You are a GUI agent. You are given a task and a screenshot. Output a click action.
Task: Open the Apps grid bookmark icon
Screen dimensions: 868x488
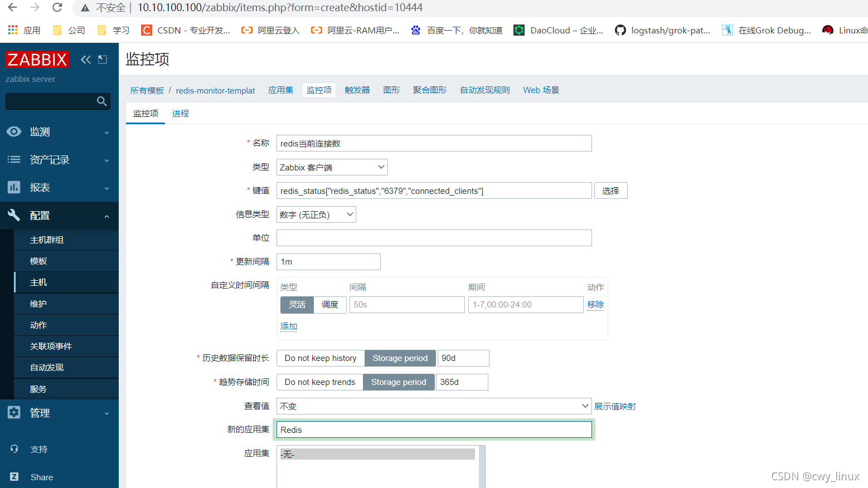[13, 30]
